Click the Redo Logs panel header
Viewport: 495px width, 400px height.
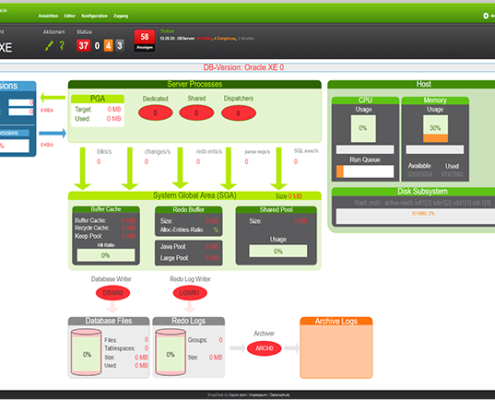point(189,321)
